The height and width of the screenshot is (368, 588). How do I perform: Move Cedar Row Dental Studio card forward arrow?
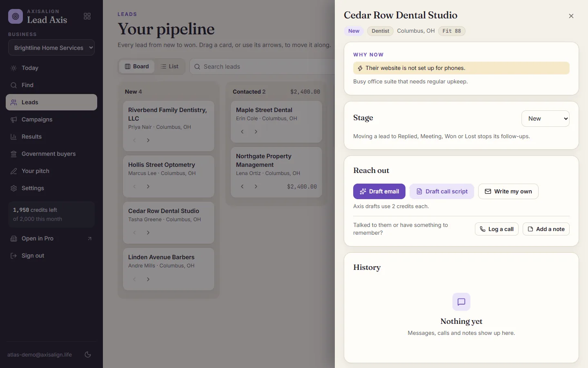pyautogui.click(x=148, y=233)
